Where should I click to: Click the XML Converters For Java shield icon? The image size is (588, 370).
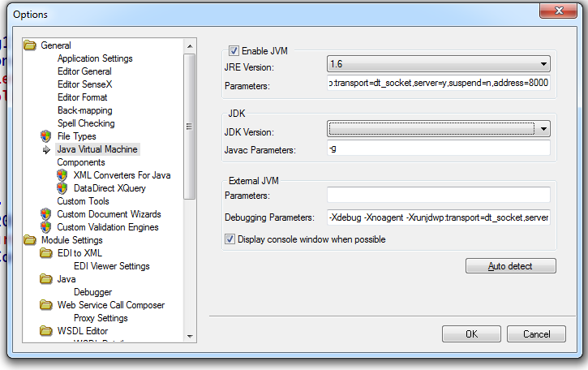tap(62, 175)
